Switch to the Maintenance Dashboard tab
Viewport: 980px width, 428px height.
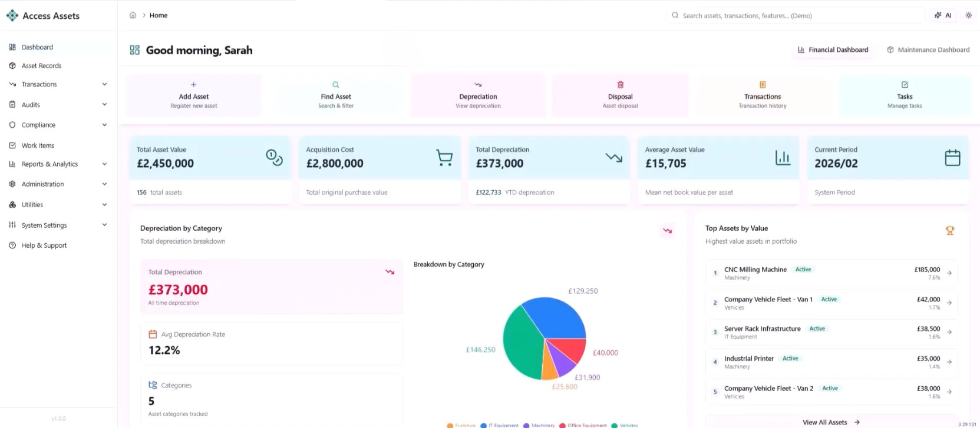tap(928, 50)
